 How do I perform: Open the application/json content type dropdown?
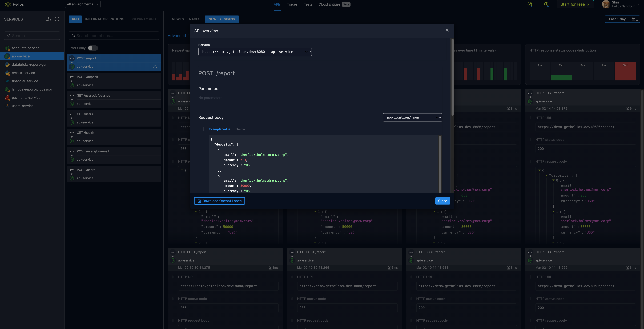tap(412, 117)
